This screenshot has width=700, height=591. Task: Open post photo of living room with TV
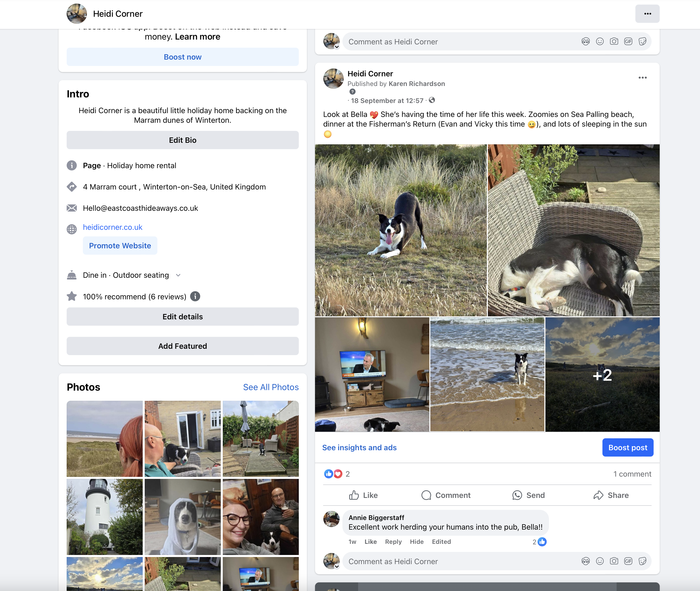pos(372,375)
